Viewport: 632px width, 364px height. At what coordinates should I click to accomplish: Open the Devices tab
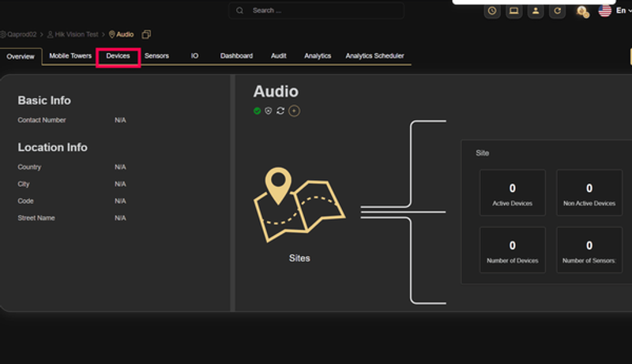(118, 56)
